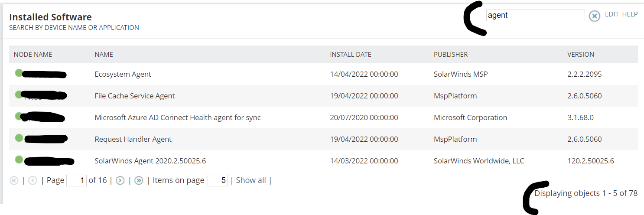The height and width of the screenshot is (215, 644).
Task: Click status icon beside Ecosystem Agent
Action: [19, 72]
